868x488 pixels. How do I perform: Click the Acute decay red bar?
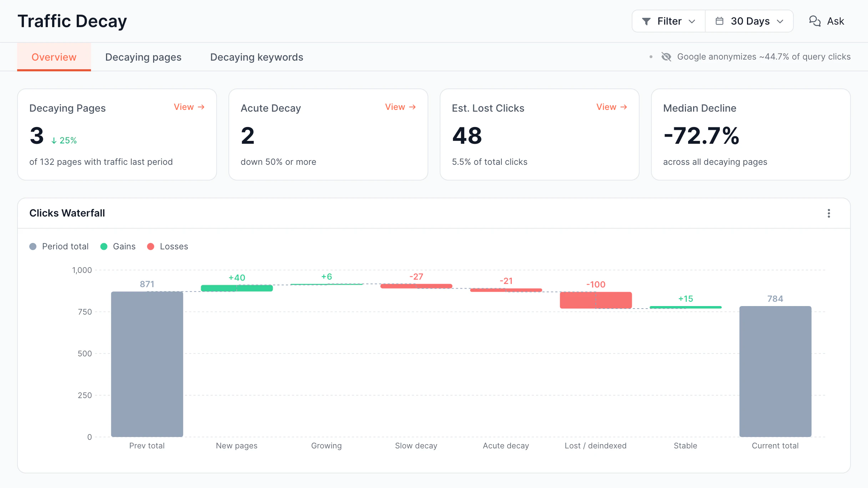pos(506,290)
